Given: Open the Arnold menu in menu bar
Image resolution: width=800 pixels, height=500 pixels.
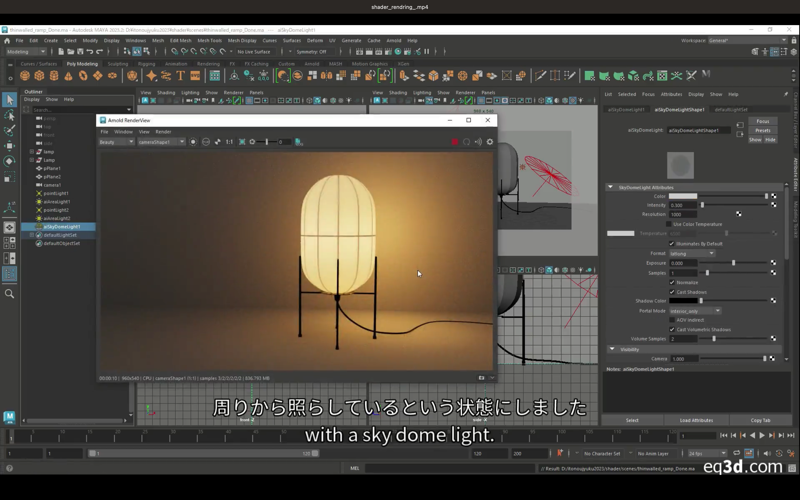Looking at the screenshot, I should coord(394,41).
